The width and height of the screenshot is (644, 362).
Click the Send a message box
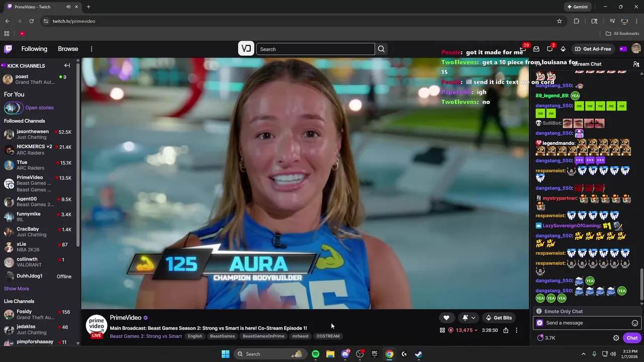click(587, 323)
